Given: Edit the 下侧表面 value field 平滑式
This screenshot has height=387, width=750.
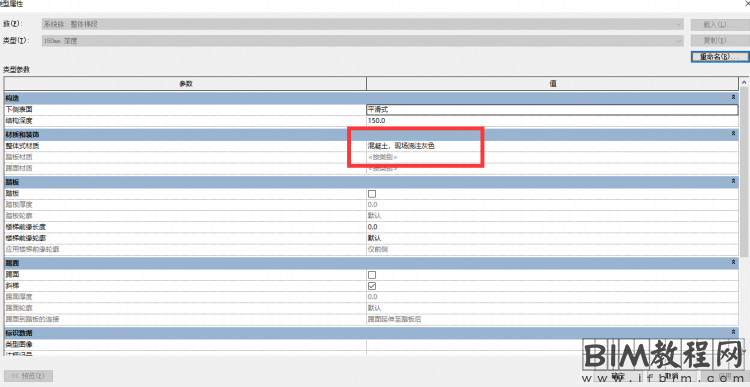Looking at the screenshot, I should click(x=552, y=110).
